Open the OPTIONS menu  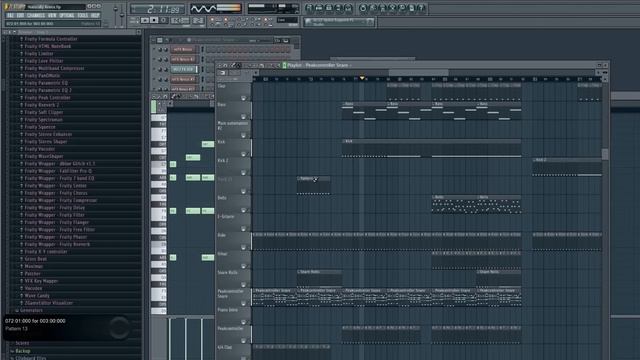pyautogui.click(x=67, y=16)
